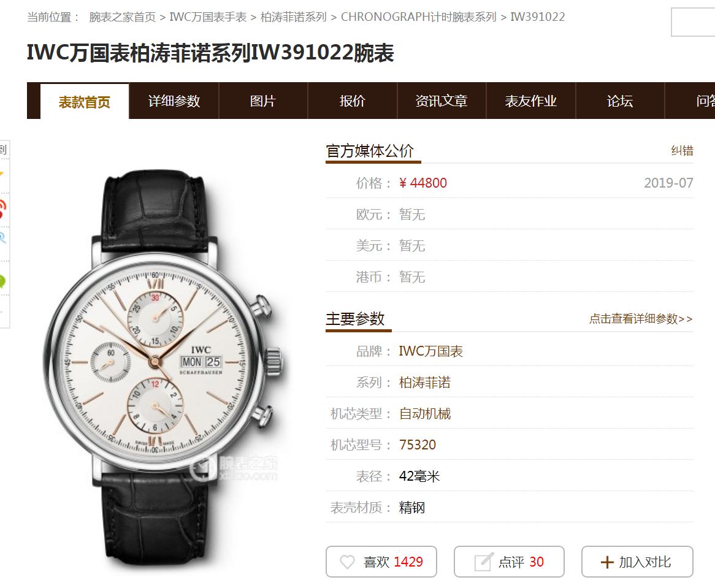Click the blue Tencent Weibo share icon
The width and height of the screenshot is (715, 588).
pyautogui.click(x=2, y=237)
